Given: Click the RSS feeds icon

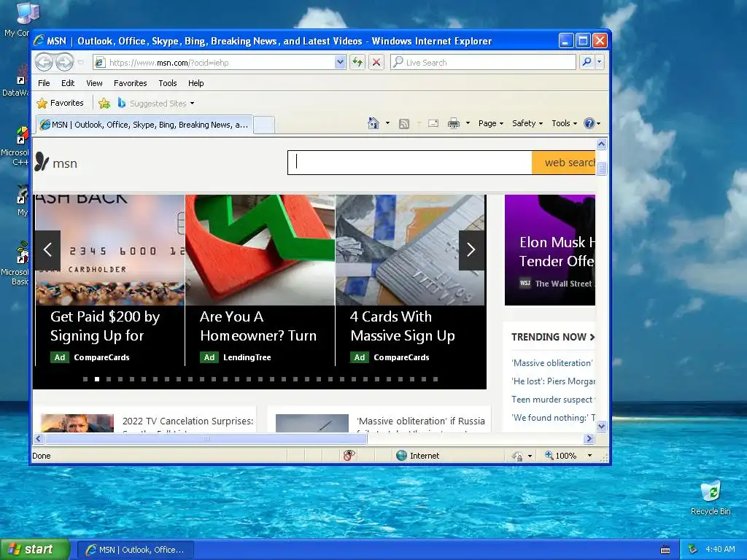Looking at the screenshot, I should point(404,124).
